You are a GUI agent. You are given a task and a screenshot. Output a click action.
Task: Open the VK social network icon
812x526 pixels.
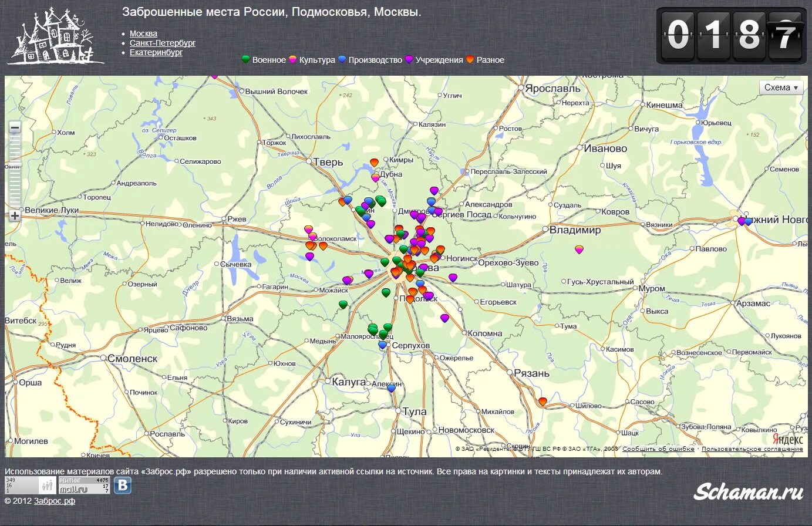tap(123, 485)
